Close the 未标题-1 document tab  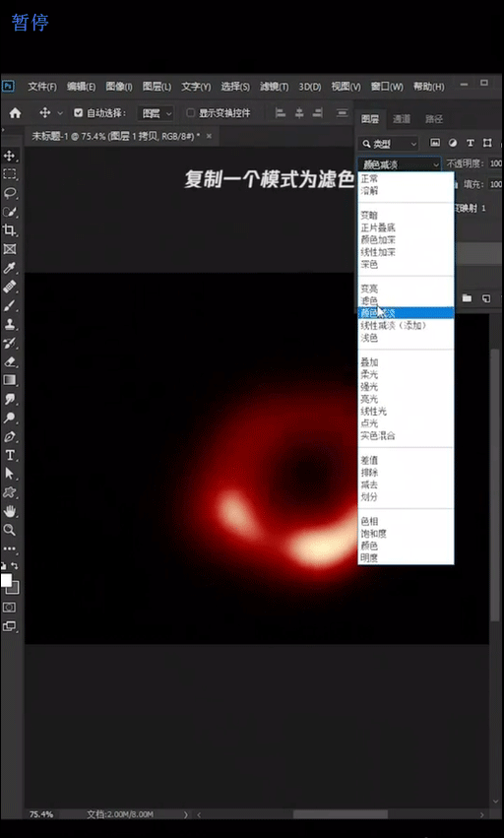click(x=209, y=136)
